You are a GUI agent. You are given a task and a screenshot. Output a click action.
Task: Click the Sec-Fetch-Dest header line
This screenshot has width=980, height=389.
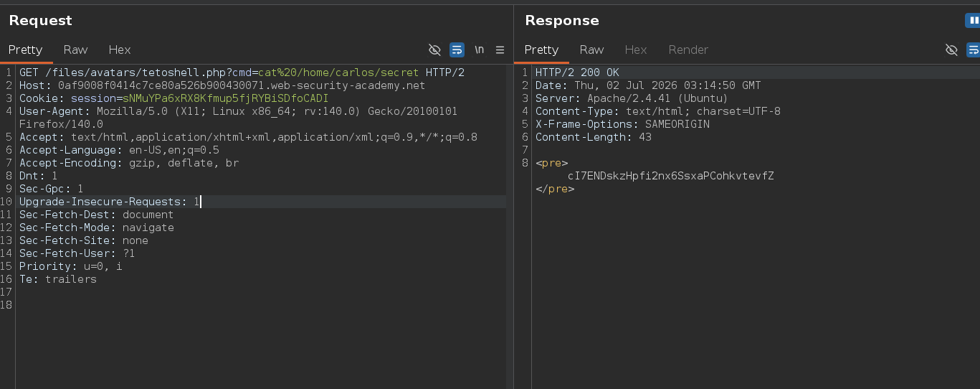(x=97, y=215)
